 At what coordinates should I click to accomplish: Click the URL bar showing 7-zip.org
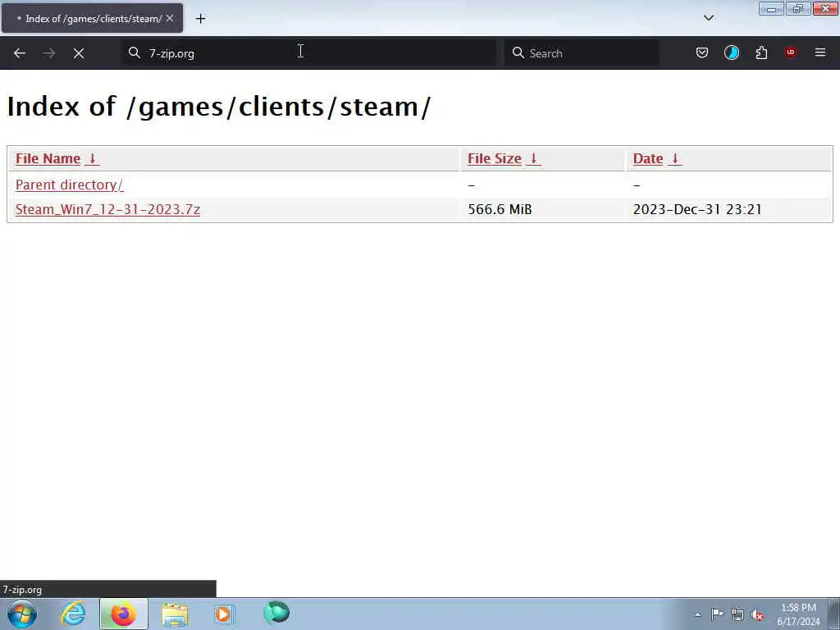point(309,53)
